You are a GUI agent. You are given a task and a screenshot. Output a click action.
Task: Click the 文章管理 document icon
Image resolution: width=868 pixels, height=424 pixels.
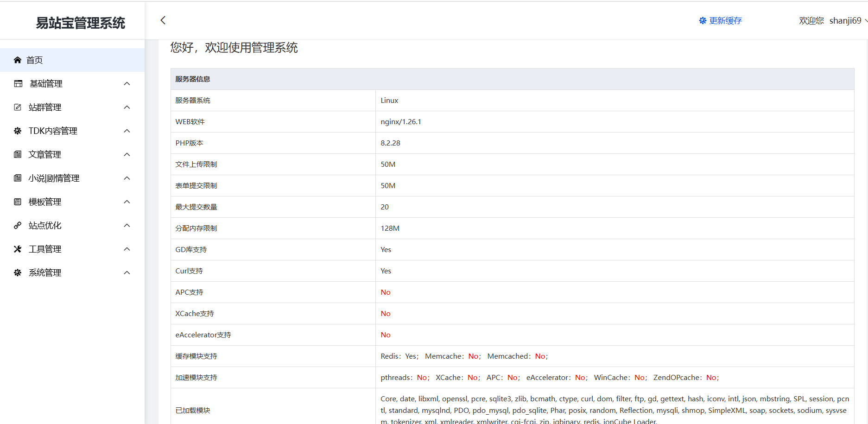pos(18,154)
